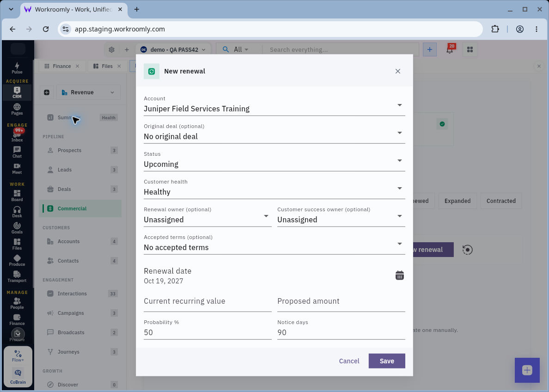549x392 pixels.
Task: Open the Inbox with 99+ badge
Action: click(x=17, y=135)
